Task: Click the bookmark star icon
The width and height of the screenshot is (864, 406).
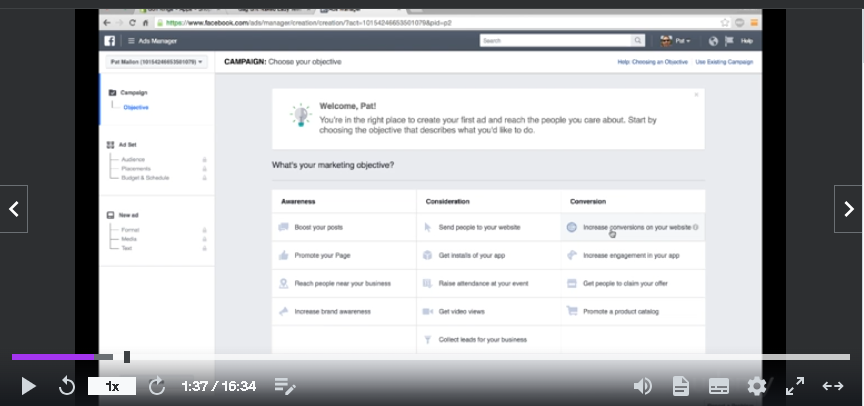Action: click(725, 23)
